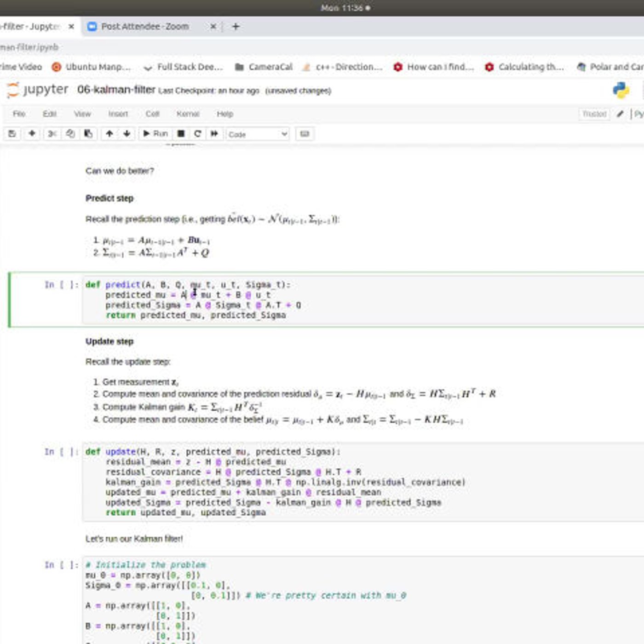The height and width of the screenshot is (644, 644).
Task: Move the selected cell down
Action: 126,134
